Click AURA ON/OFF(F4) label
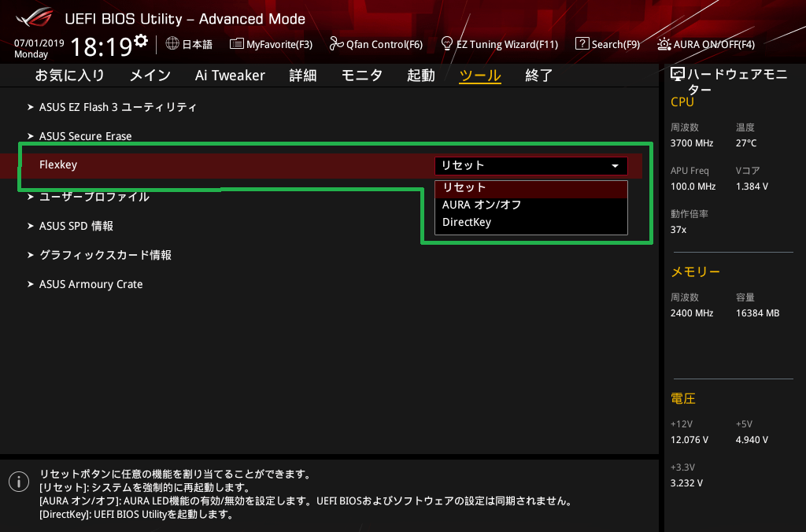Viewport: 806px width, 532px height. point(714,44)
